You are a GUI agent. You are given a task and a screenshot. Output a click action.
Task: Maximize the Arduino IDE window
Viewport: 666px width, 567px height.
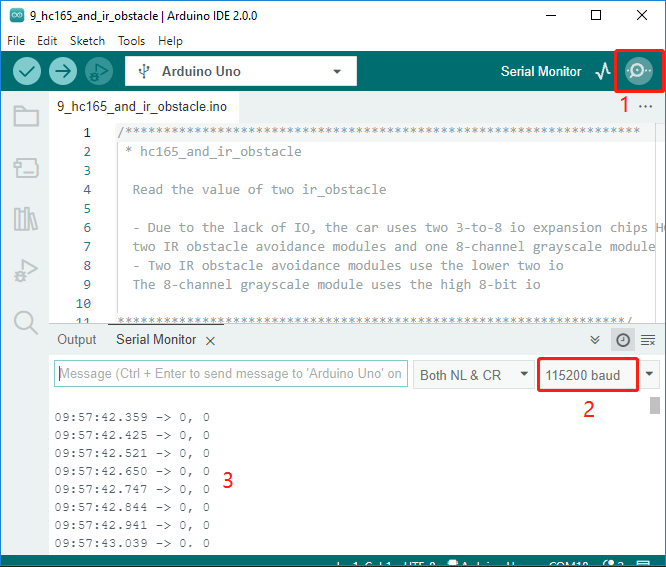point(596,16)
